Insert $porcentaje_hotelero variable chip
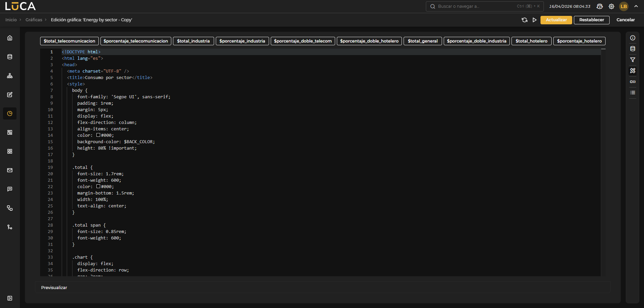This screenshot has height=308, width=644. (x=579, y=41)
